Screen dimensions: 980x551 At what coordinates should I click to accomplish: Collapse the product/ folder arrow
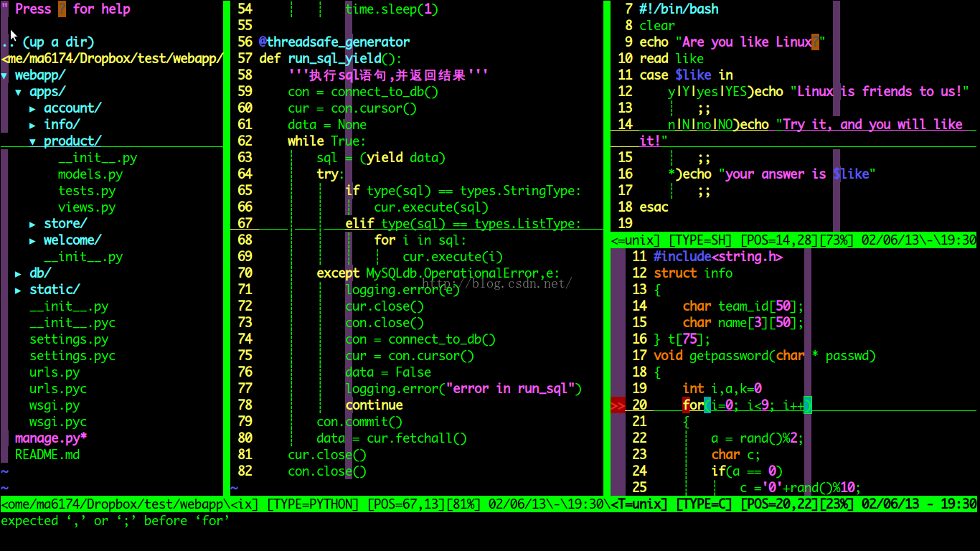pos(33,141)
